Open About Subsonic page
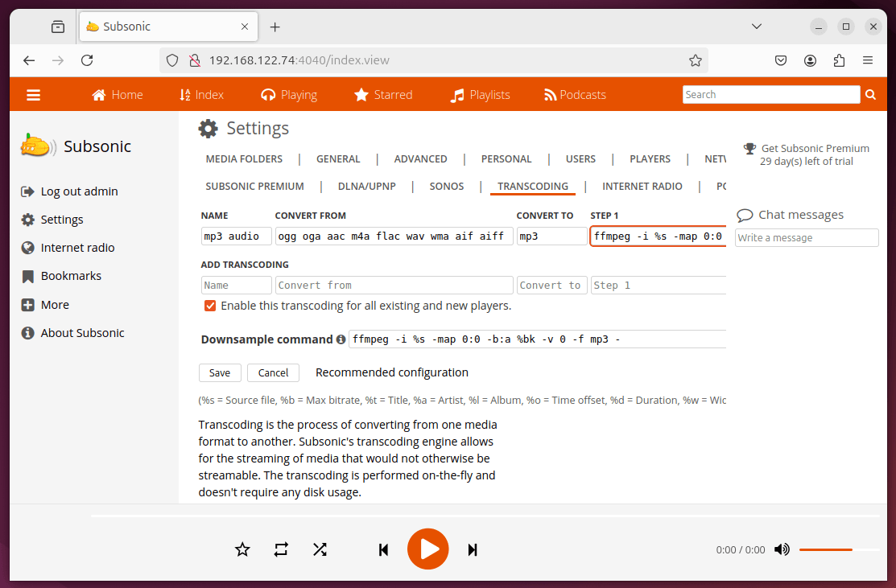The image size is (896, 588). (72, 333)
